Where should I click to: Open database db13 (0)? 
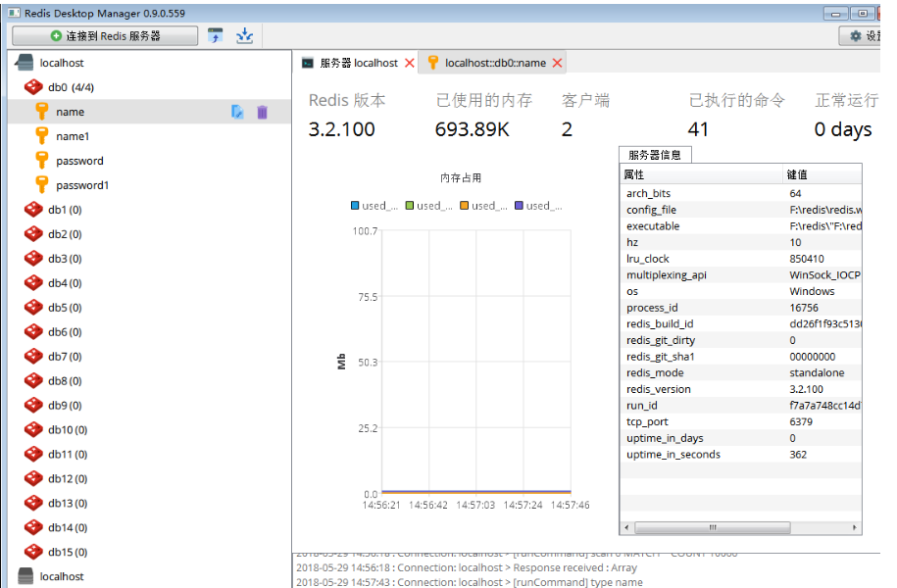tap(68, 504)
